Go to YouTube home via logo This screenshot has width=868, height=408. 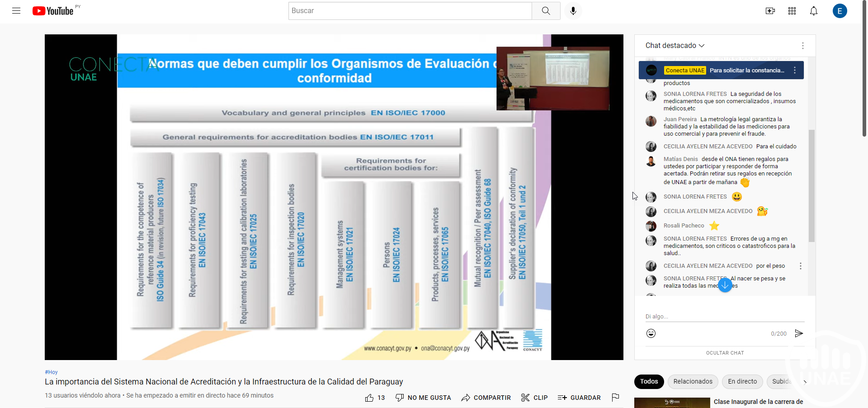pyautogui.click(x=53, y=11)
